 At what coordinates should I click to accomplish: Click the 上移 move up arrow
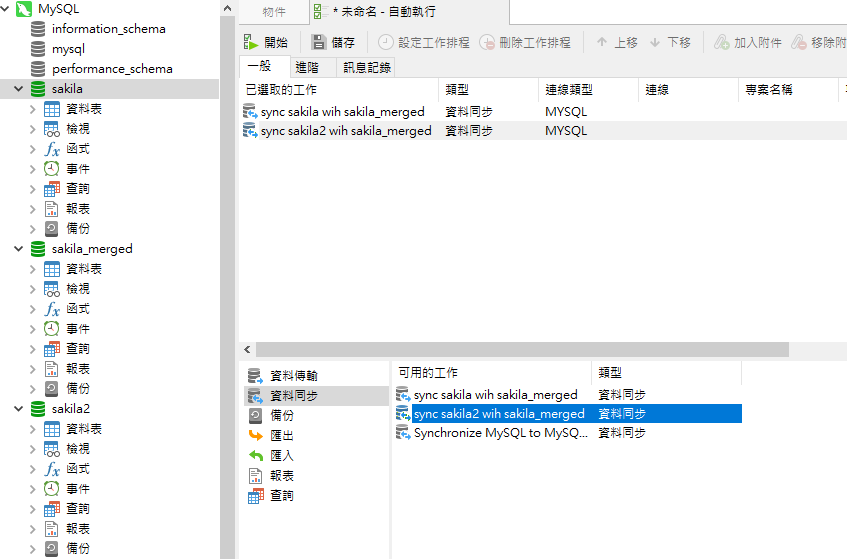click(602, 42)
